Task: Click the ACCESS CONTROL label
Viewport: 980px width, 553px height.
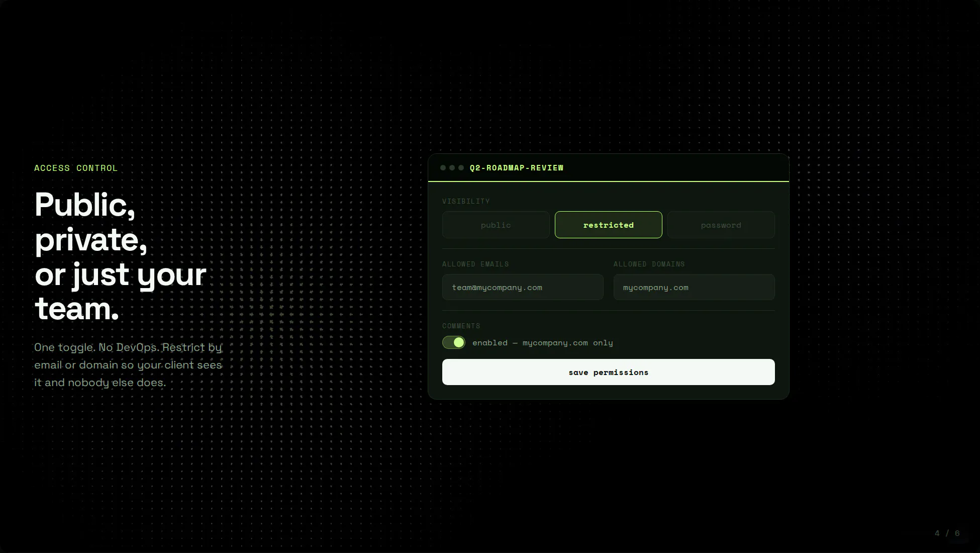Action: (x=76, y=168)
